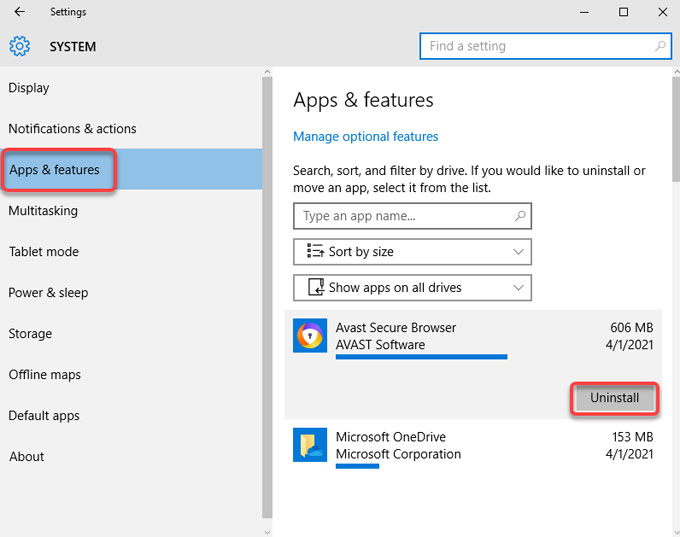The height and width of the screenshot is (537, 680).
Task: Open the Show apps on all drives dropdown
Action: pos(412,288)
